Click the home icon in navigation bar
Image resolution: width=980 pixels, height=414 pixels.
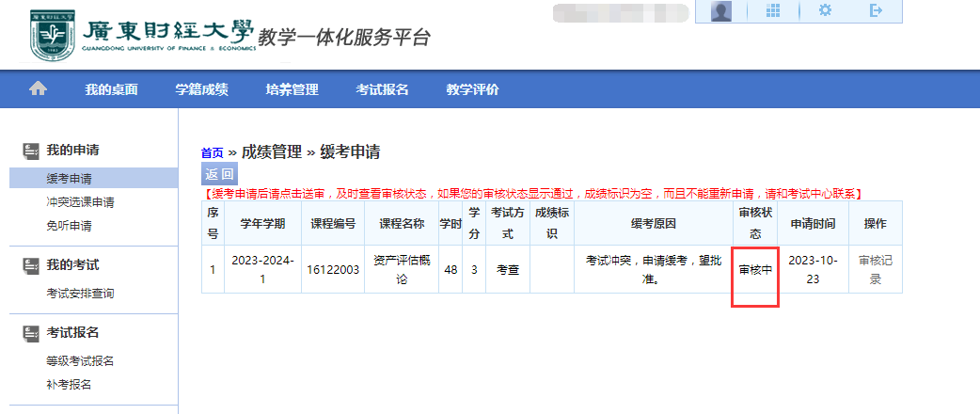point(38,88)
